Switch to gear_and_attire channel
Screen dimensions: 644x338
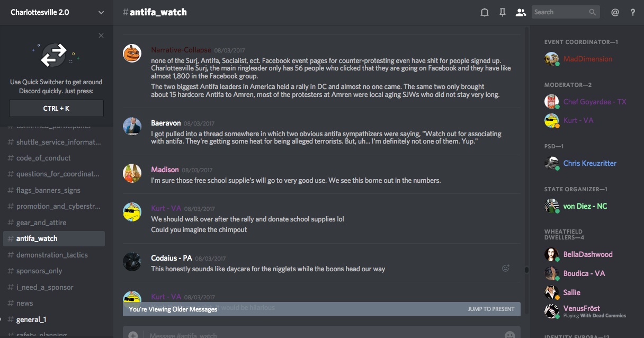click(37, 223)
